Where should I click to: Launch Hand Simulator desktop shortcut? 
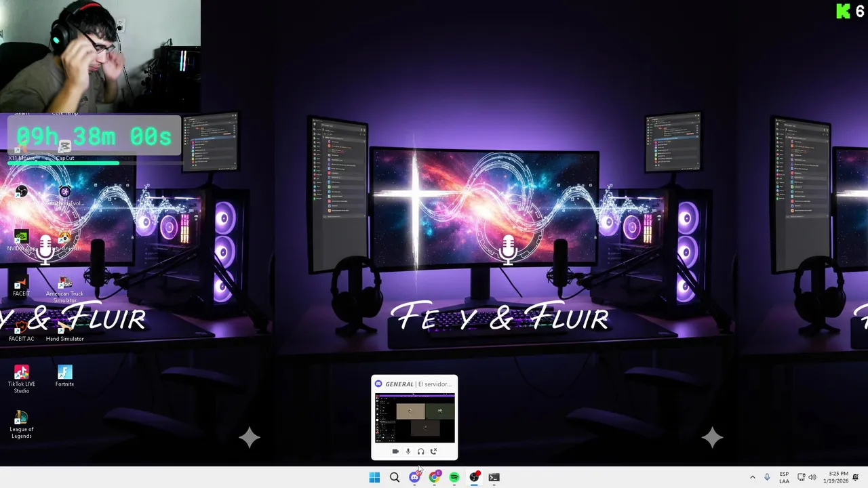pos(64,331)
